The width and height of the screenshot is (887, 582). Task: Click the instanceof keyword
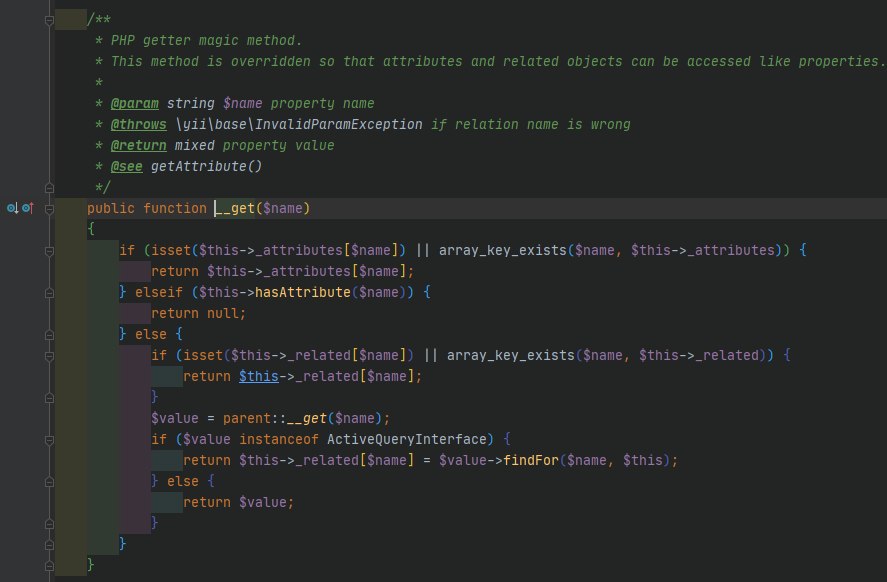pyautogui.click(x=278, y=439)
